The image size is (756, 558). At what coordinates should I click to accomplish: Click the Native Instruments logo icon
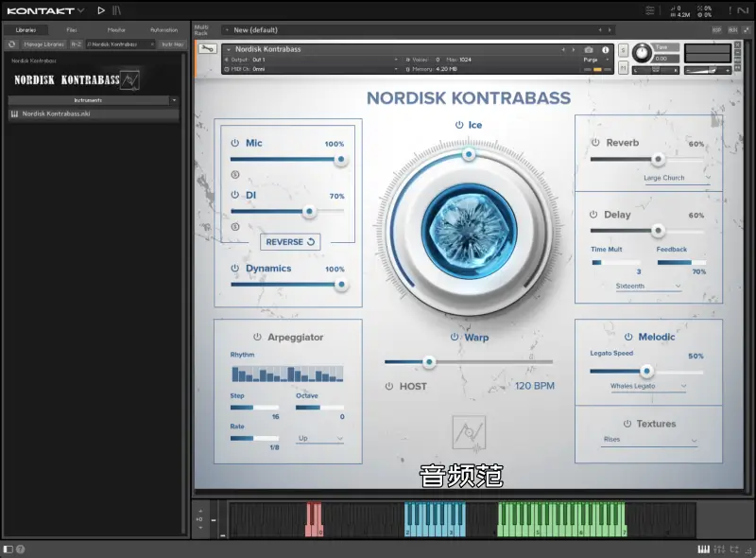[743, 10]
